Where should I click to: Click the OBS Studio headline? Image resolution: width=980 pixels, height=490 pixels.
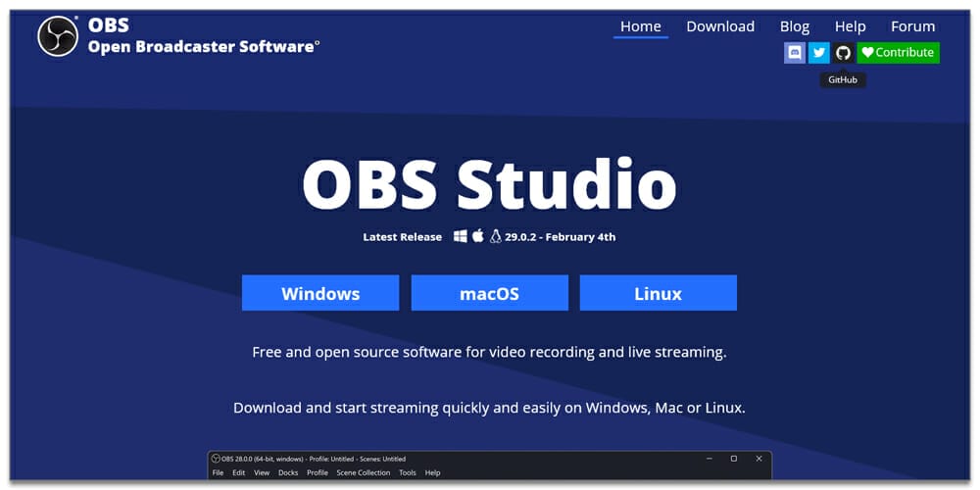pyautogui.click(x=489, y=183)
